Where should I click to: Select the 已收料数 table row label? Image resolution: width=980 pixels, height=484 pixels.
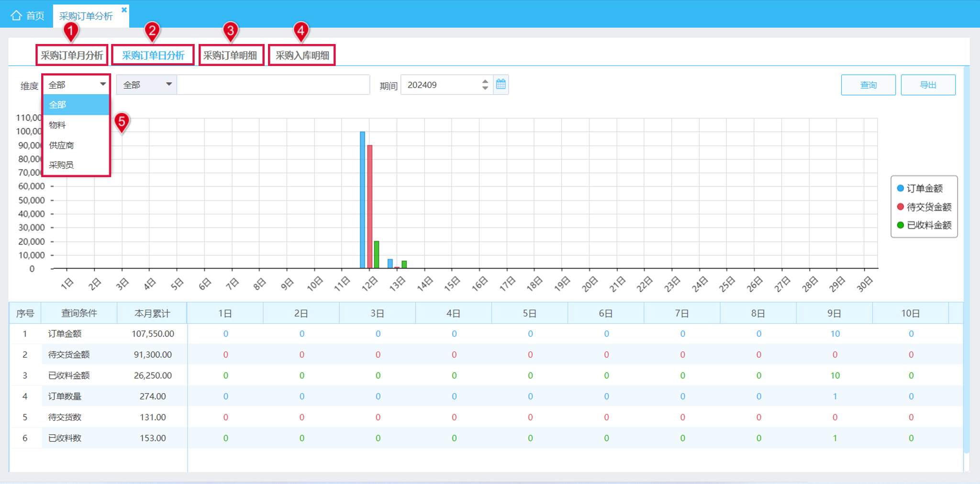(65, 438)
